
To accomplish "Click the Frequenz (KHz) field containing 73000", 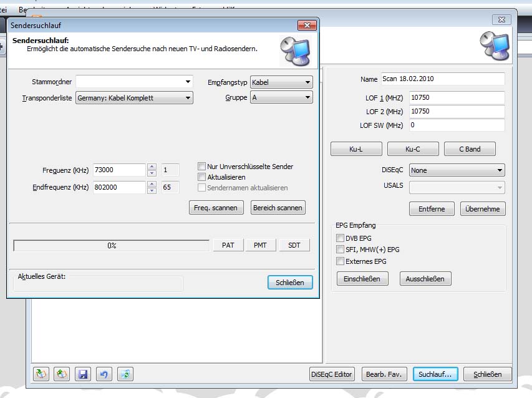I will point(119,170).
